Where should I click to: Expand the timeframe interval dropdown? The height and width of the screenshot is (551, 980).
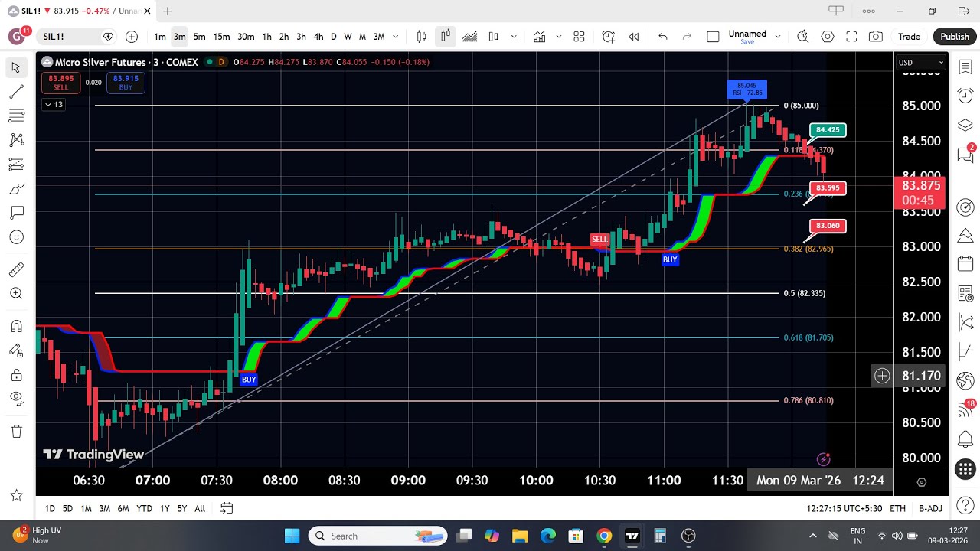click(x=396, y=37)
